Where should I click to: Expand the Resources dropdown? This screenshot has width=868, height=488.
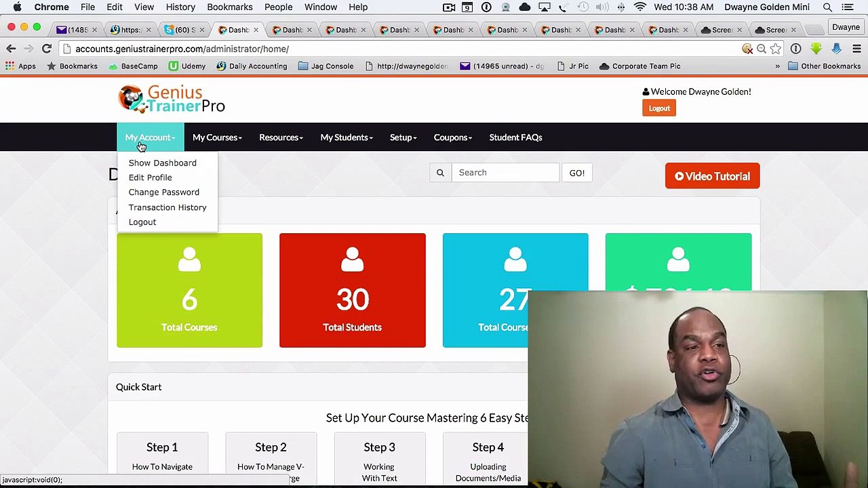(x=281, y=137)
